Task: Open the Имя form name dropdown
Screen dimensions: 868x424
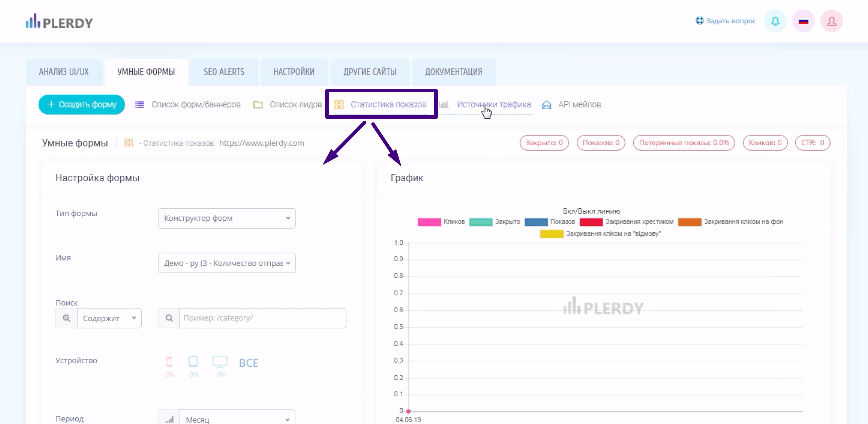Action: (227, 263)
